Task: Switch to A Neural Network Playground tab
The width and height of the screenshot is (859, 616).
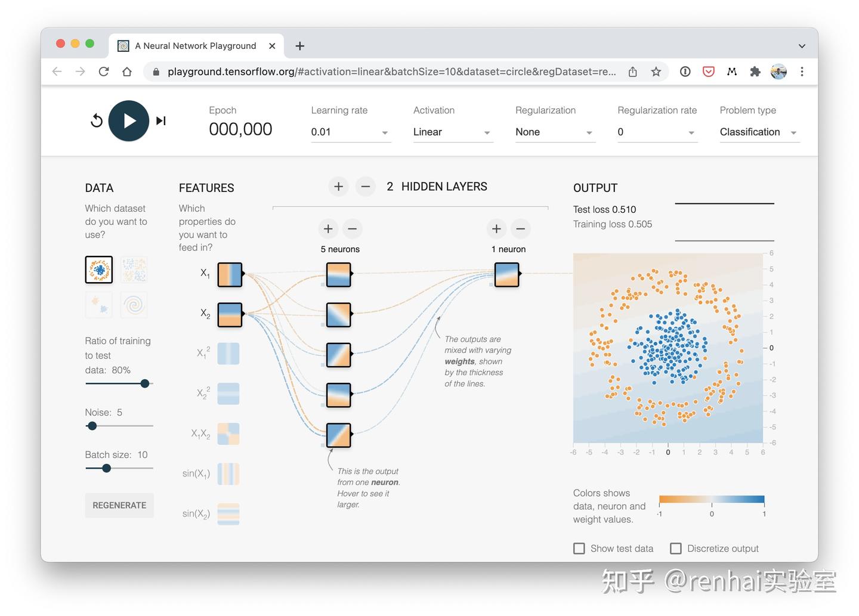Action: tap(196, 46)
